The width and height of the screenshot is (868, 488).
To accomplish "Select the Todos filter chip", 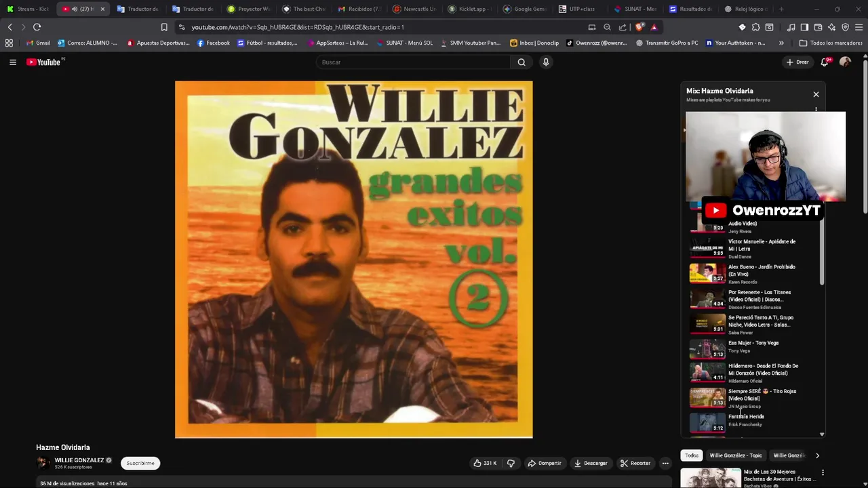I will pos(692,455).
